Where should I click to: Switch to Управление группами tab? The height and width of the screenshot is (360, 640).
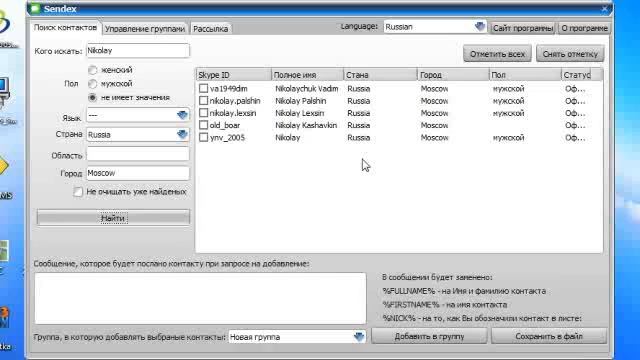click(145, 29)
